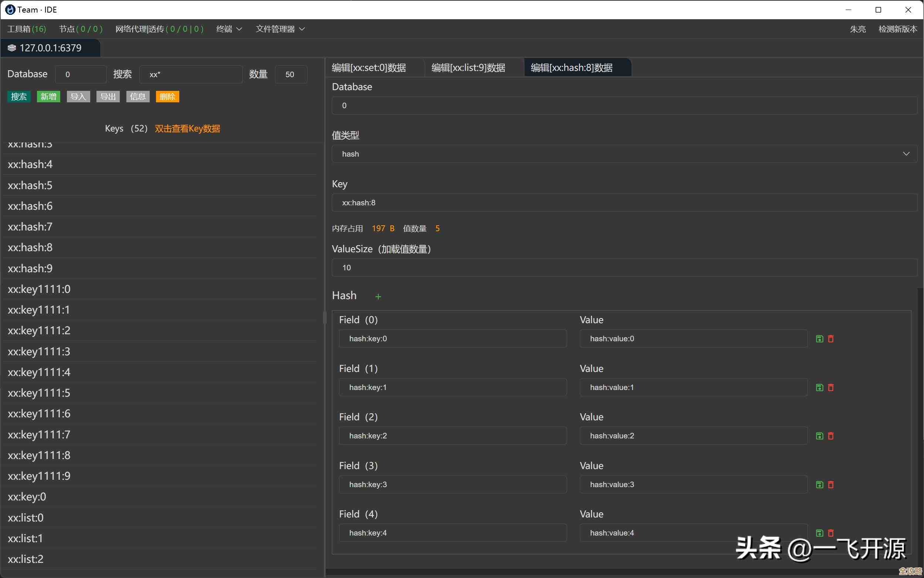Screen dimensions: 924x578
Task: Click the 127.0.0.1:6379 connection tab
Action: pos(50,48)
